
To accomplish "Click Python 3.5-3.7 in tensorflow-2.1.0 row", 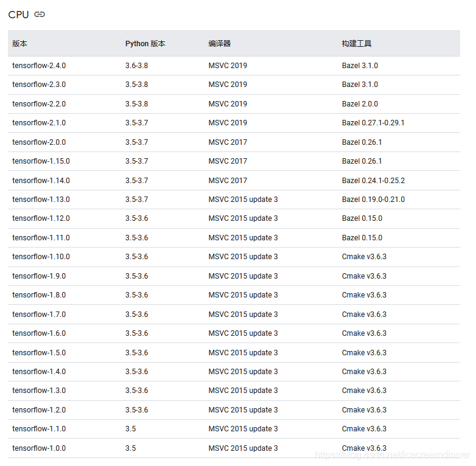I will [136, 122].
